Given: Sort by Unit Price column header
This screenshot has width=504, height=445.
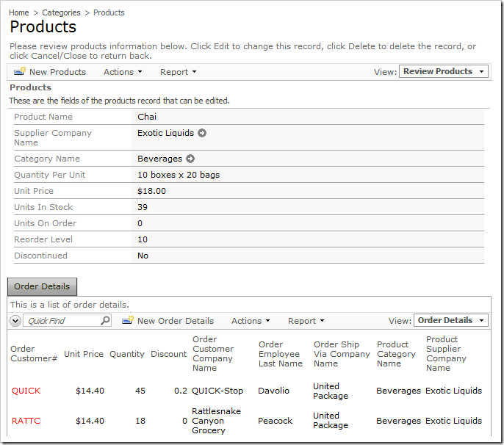Looking at the screenshot, I should pyautogui.click(x=84, y=354).
